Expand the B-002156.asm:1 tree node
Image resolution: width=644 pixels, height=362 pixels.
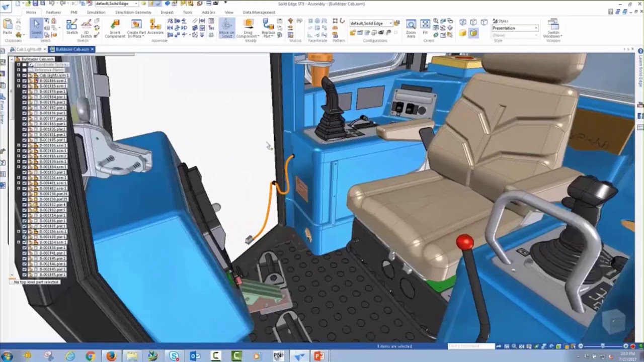pos(19,231)
